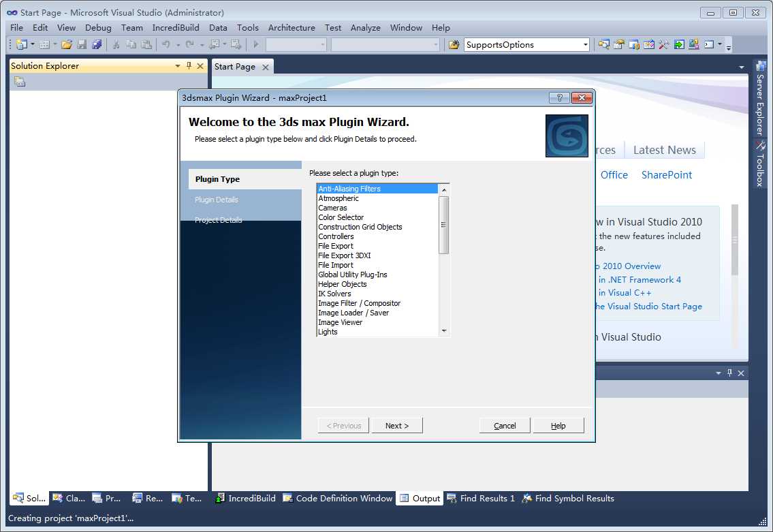Viewport: 773px width, 532px height.
Task: Open Properties Window from the toolbar icon
Action: point(618,44)
